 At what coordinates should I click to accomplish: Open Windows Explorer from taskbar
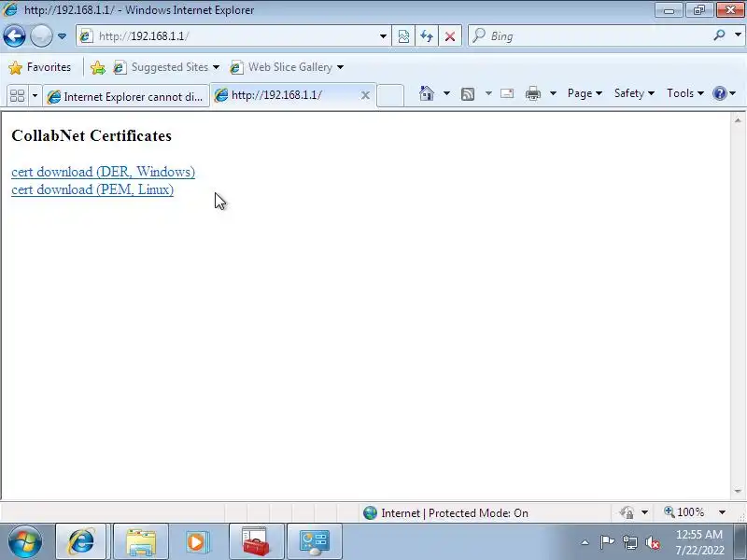[141, 541]
